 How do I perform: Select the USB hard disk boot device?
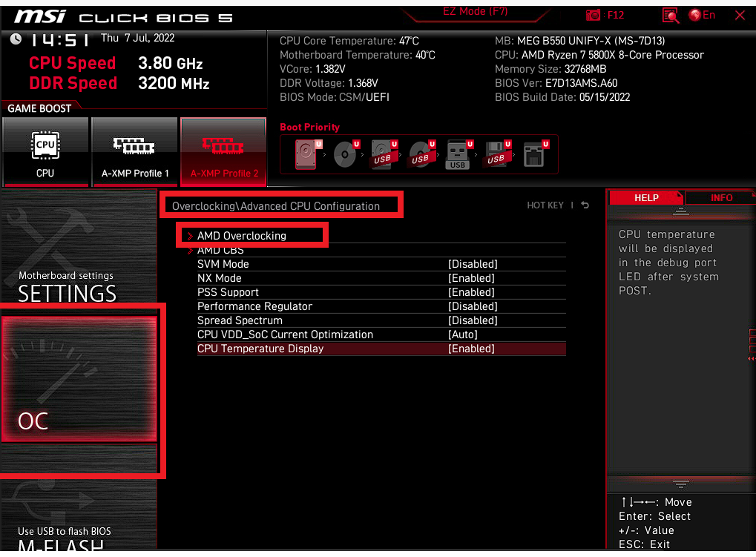[x=384, y=154]
